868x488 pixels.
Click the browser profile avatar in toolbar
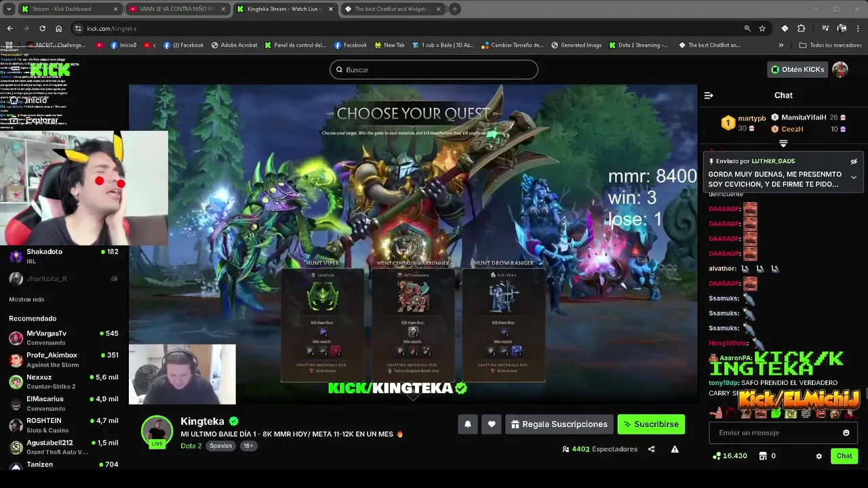[x=842, y=28]
